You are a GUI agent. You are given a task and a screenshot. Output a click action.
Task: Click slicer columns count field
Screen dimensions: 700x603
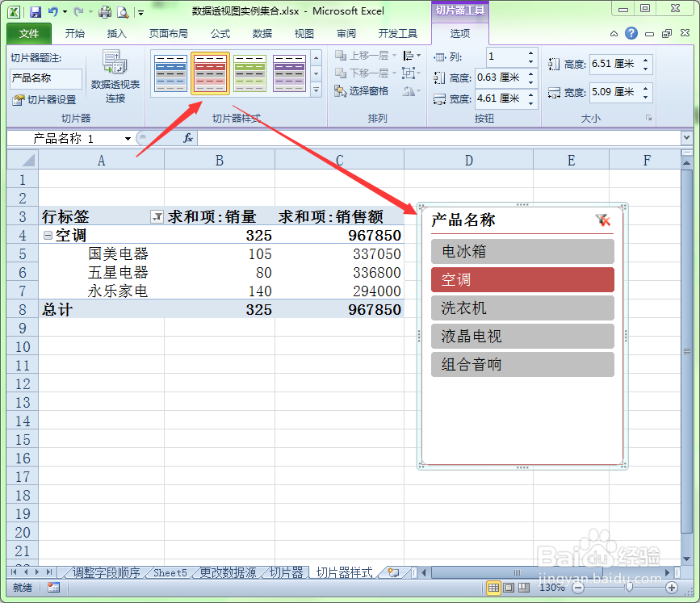(x=506, y=57)
